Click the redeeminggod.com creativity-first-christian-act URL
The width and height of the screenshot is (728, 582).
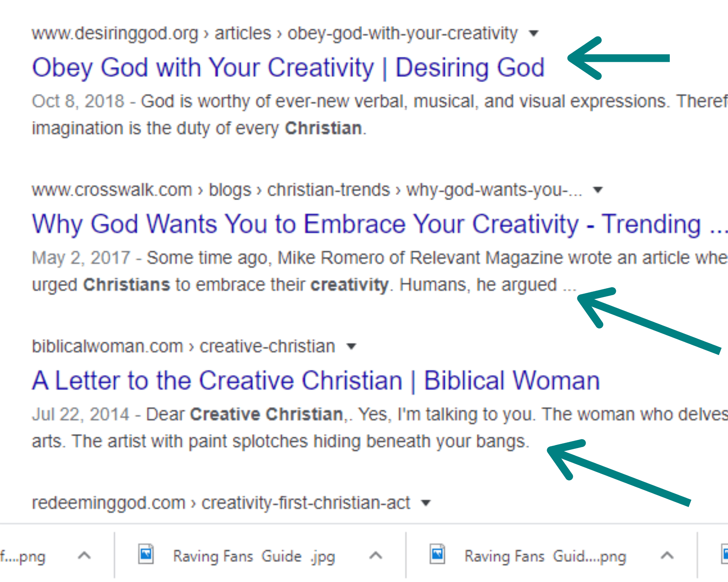pos(221,503)
